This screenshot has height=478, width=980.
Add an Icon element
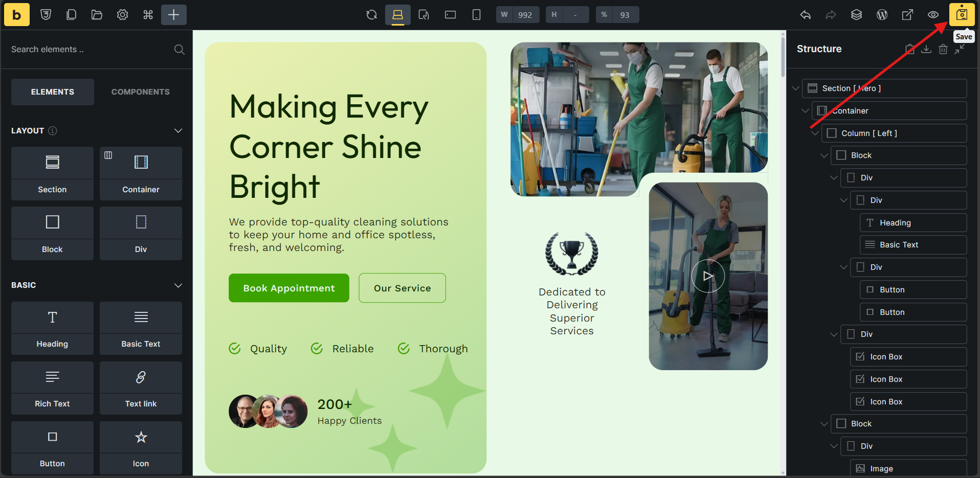coord(141,448)
